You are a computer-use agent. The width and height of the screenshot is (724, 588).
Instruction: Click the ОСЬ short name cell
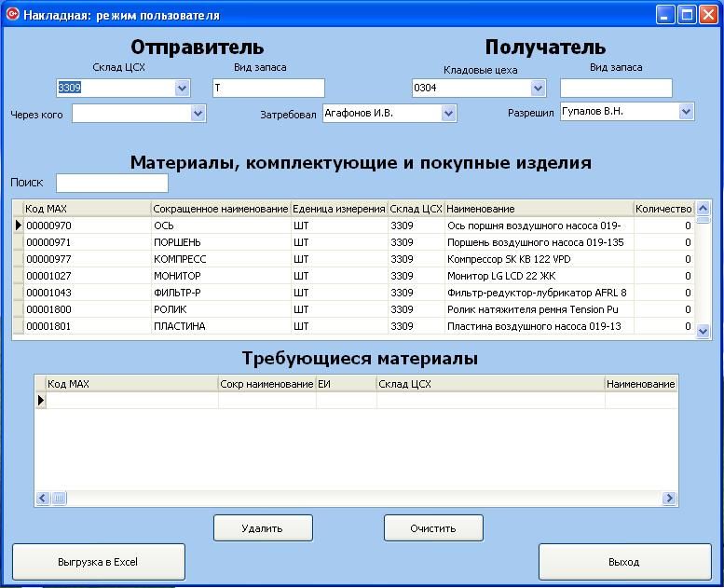coord(221,226)
